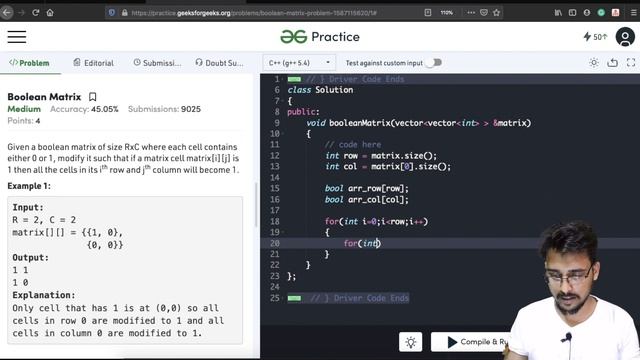Click the Example 1 heading

(29, 186)
